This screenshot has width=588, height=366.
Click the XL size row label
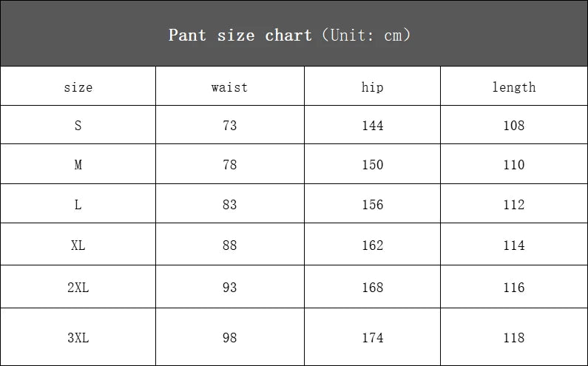click(78, 245)
